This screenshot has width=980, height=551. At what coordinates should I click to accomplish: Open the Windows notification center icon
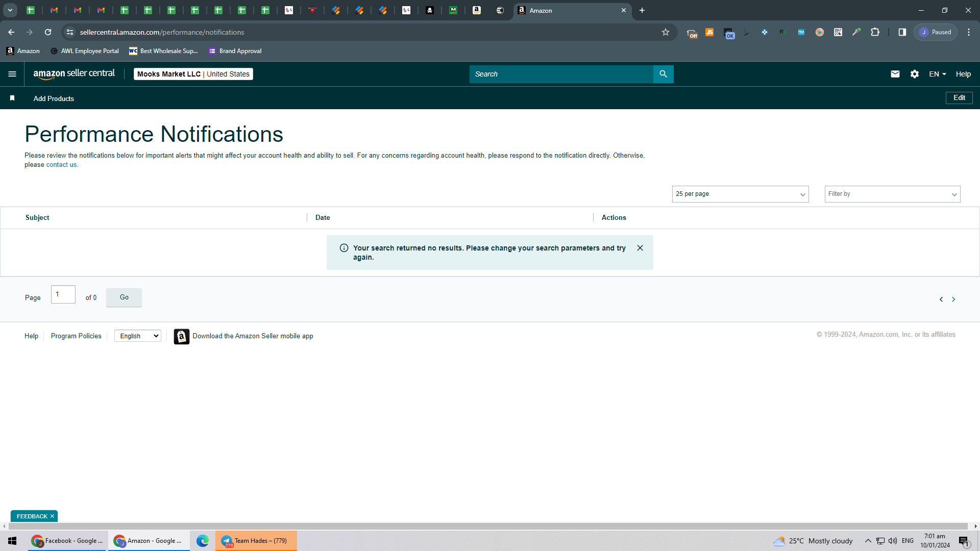[964, 541]
